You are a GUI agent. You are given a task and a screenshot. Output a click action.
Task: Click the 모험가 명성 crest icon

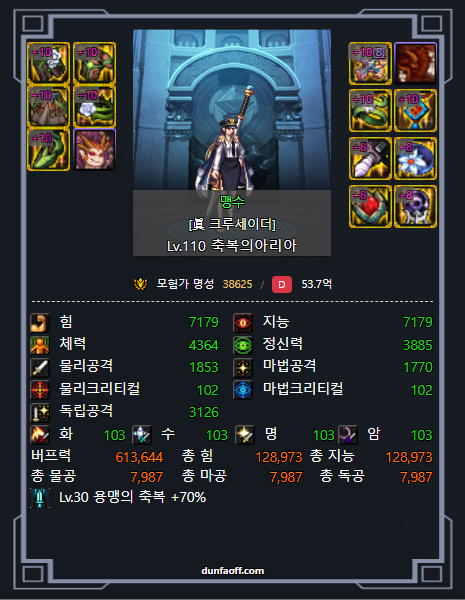click(140, 284)
